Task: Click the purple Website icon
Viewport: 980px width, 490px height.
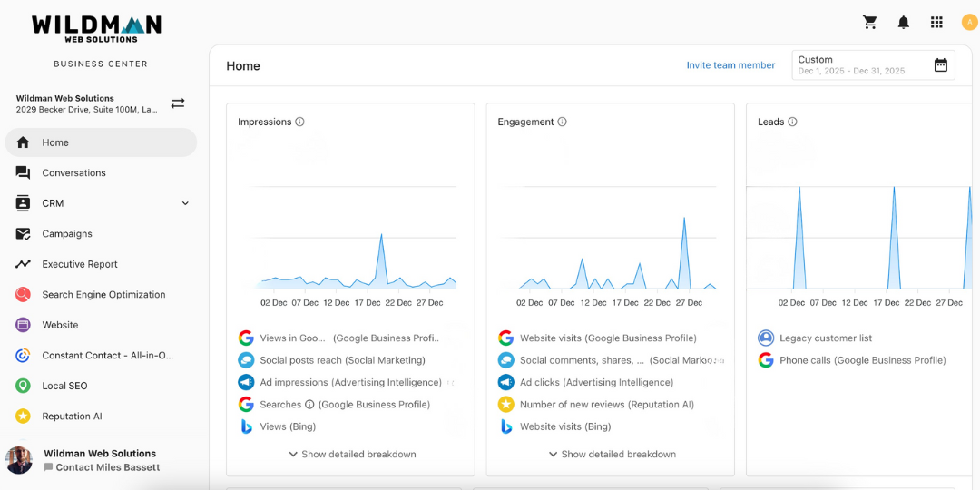Action: [x=23, y=325]
